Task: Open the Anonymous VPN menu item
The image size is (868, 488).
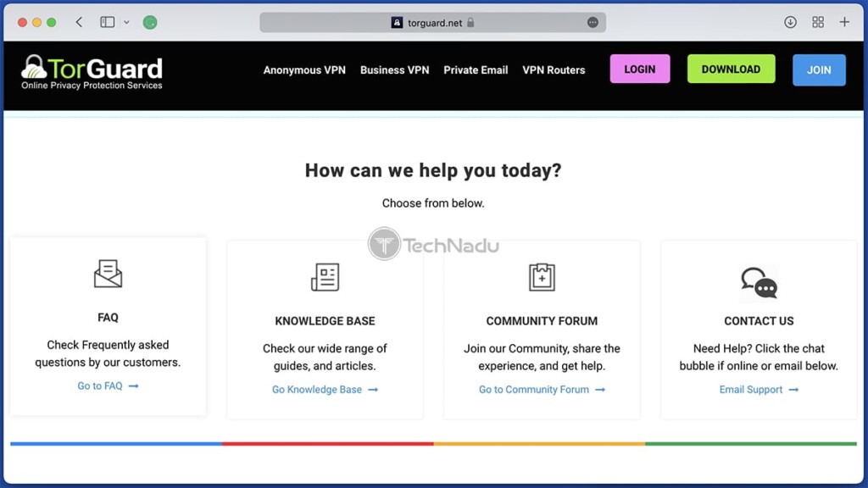Action: pos(304,70)
